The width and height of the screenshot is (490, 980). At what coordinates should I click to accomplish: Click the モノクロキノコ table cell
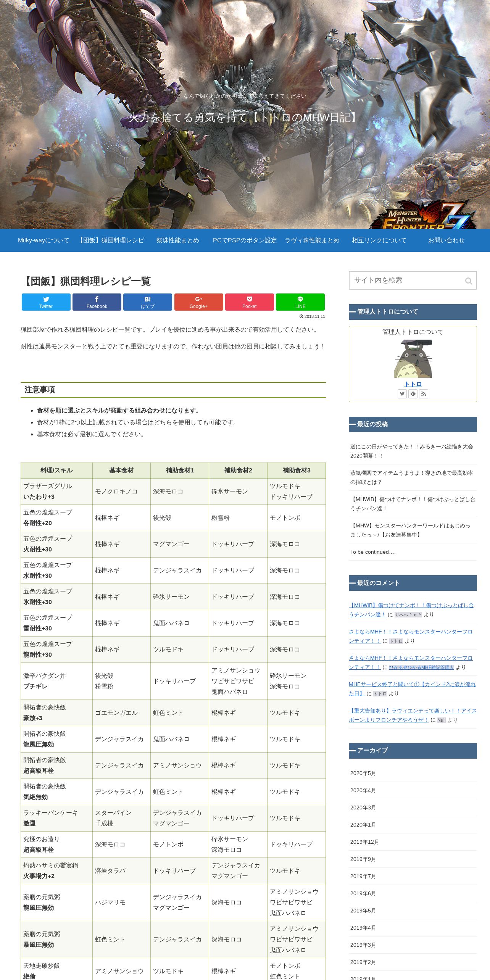tap(121, 492)
